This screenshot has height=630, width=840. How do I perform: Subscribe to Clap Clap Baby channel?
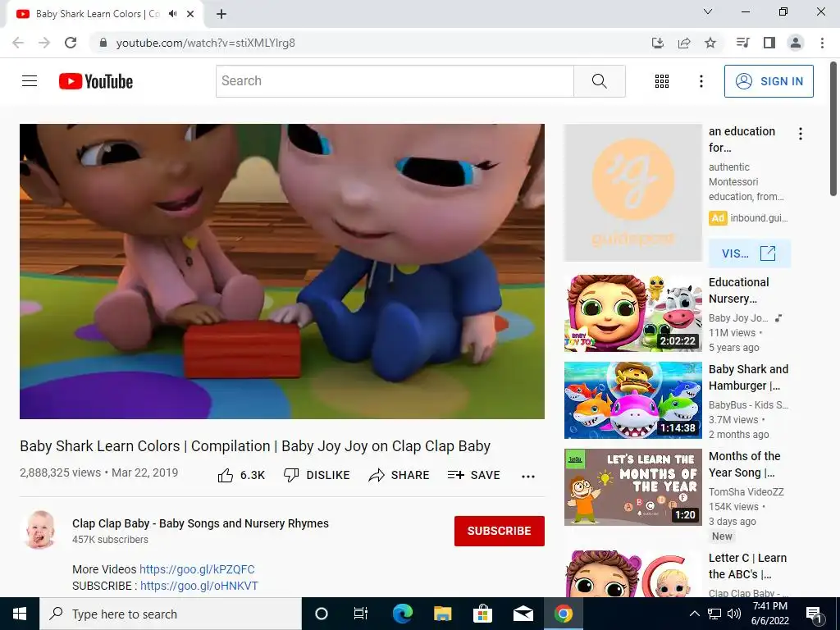click(500, 531)
